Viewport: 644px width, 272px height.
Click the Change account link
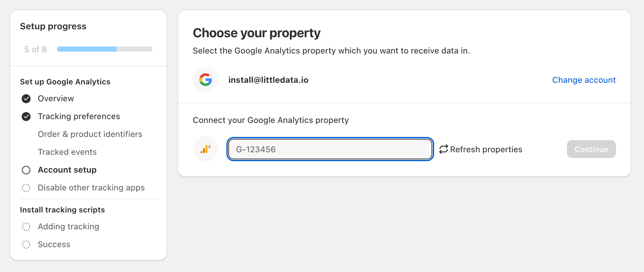[x=583, y=80]
